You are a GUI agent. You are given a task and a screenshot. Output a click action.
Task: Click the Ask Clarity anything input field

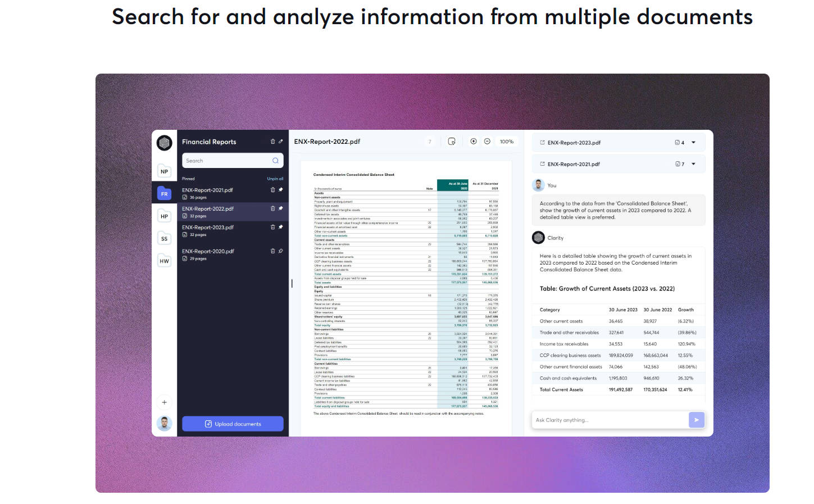click(610, 420)
